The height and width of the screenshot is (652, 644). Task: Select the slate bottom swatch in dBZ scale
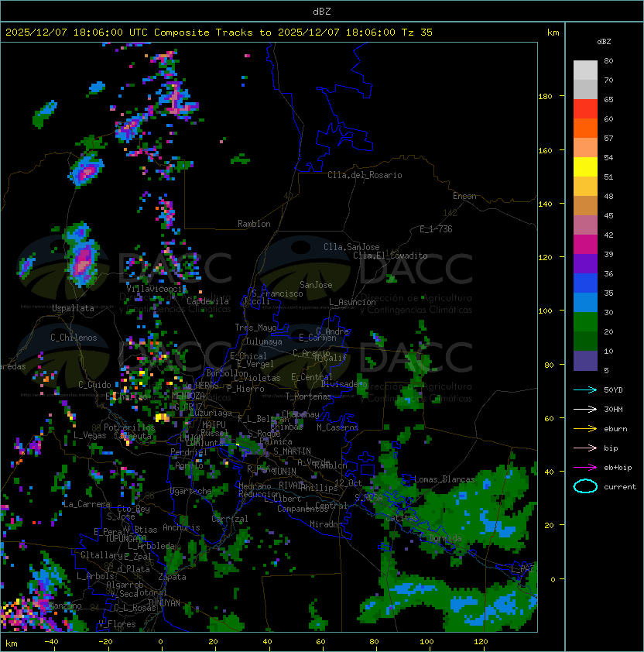coord(585,361)
